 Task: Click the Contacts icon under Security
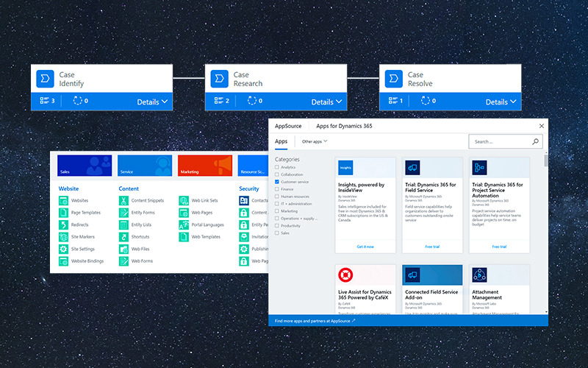(244, 200)
